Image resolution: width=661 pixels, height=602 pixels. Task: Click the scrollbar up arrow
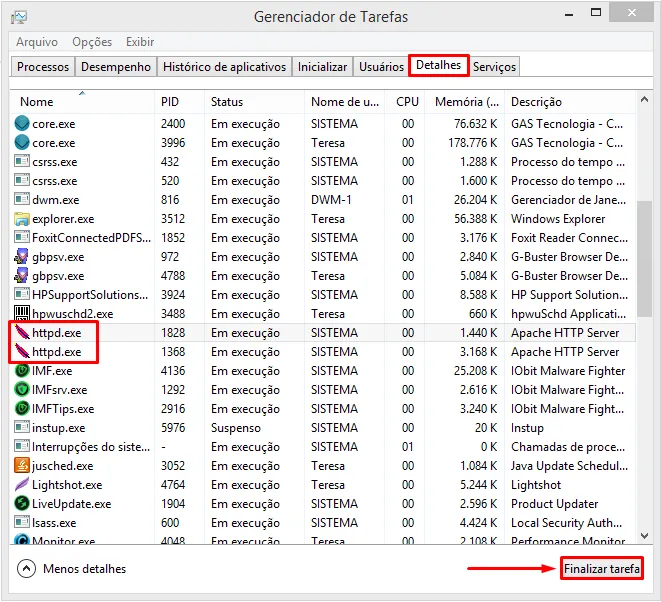pyautogui.click(x=644, y=100)
